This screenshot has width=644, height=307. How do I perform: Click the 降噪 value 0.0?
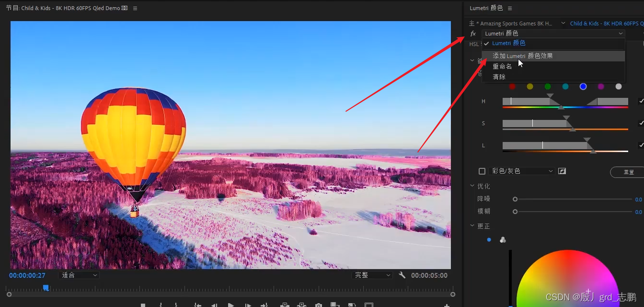[x=638, y=200]
